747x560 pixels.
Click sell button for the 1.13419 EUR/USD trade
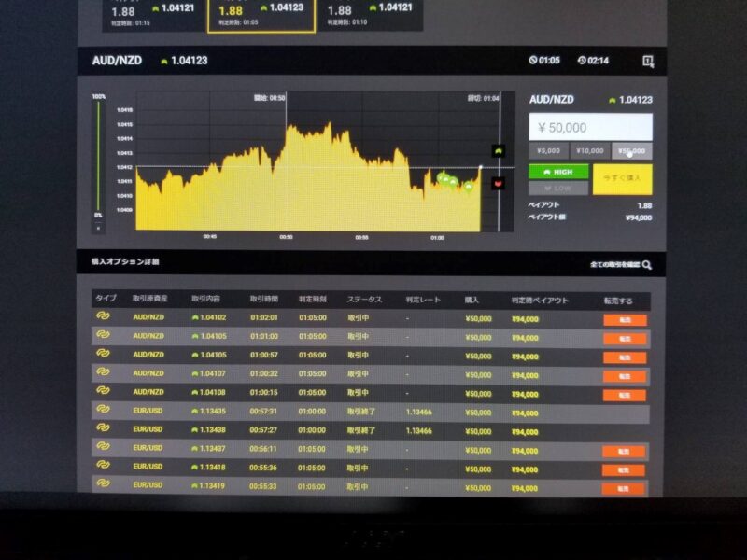coord(625,487)
